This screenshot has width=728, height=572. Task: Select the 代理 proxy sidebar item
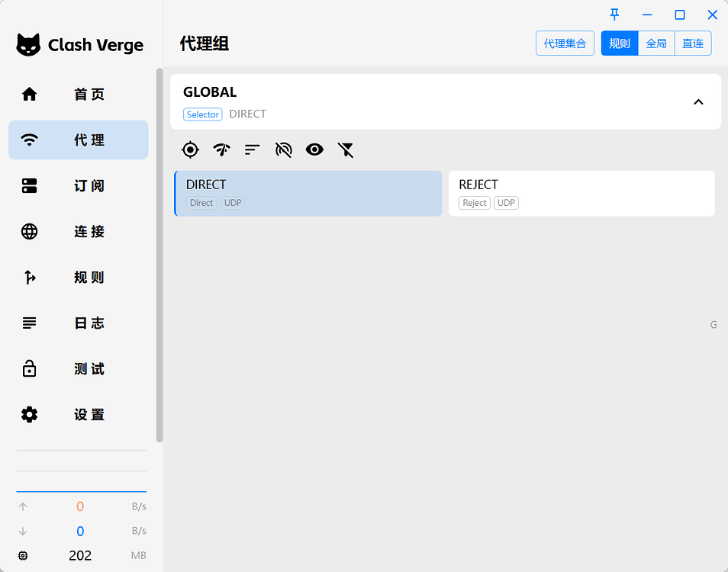tap(79, 140)
